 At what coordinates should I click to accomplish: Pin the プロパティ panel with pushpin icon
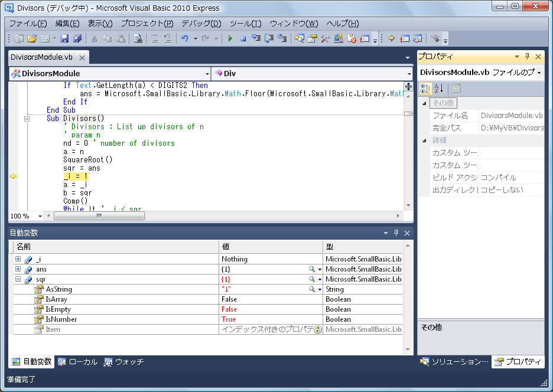pyautogui.click(x=527, y=57)
